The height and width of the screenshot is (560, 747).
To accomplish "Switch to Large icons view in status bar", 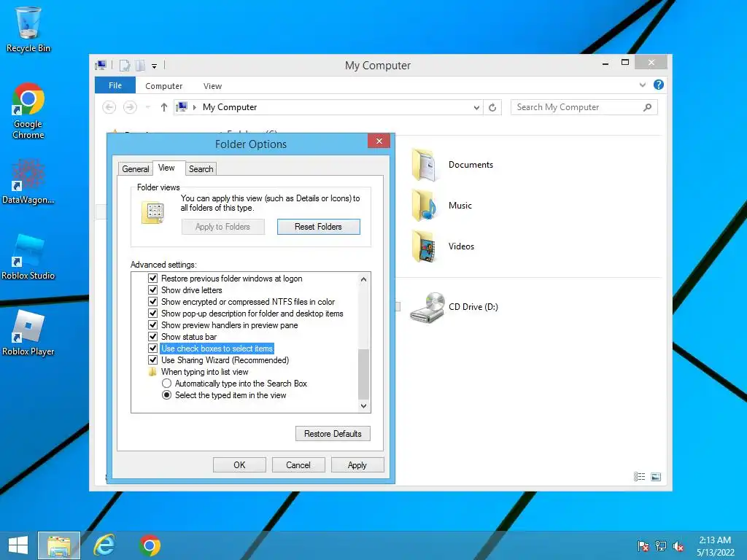I will (656, 477).
